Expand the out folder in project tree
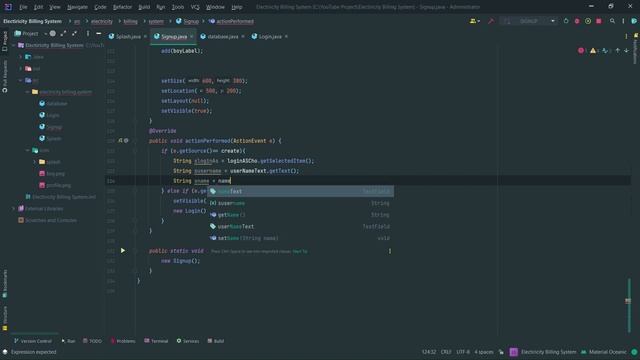 click(20, 69)
